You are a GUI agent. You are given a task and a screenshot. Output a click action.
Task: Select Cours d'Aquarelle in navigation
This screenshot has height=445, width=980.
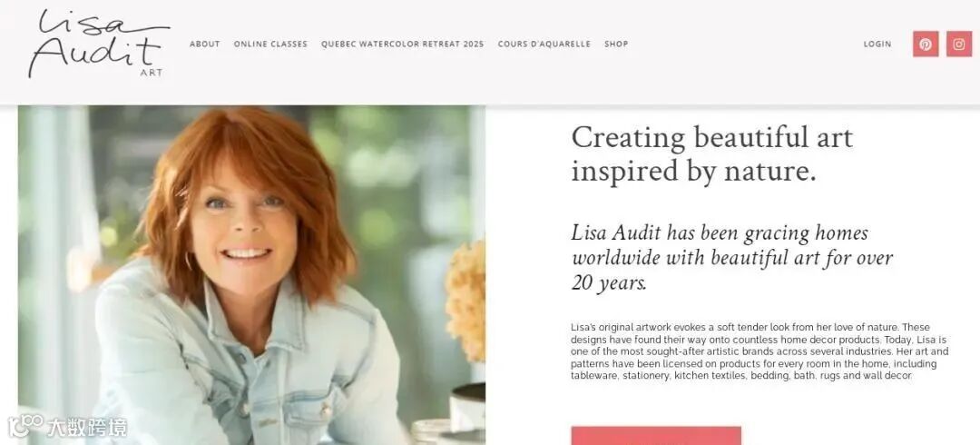(544, 44)
